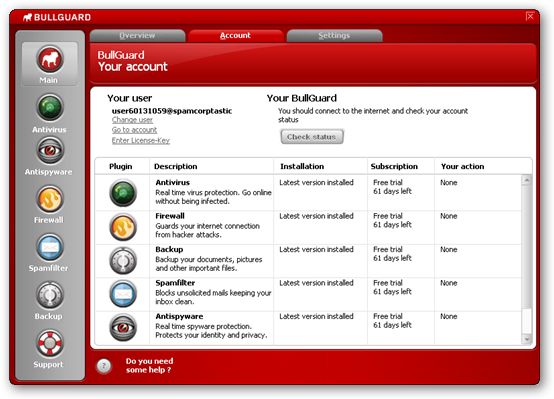Click 'Free trial 61 days left' in Firewall row
This screenshot has width=554, height=399.
[x=392, y=220]
